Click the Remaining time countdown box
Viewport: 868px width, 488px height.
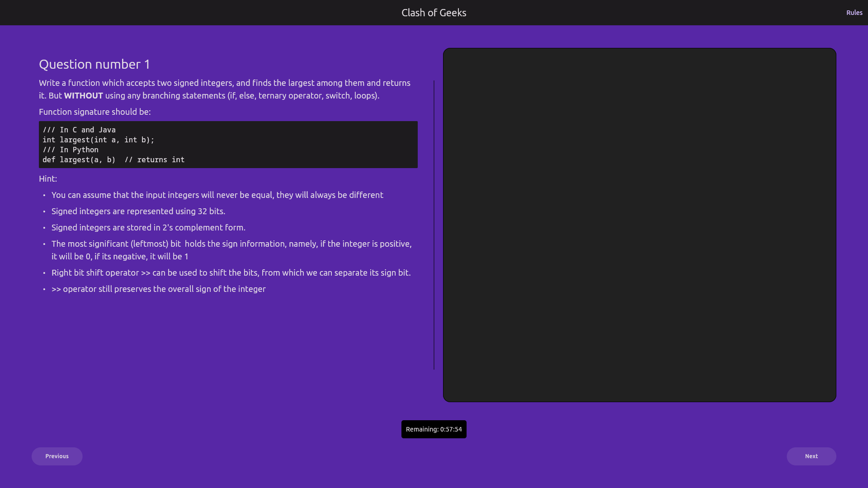(434, 429)
